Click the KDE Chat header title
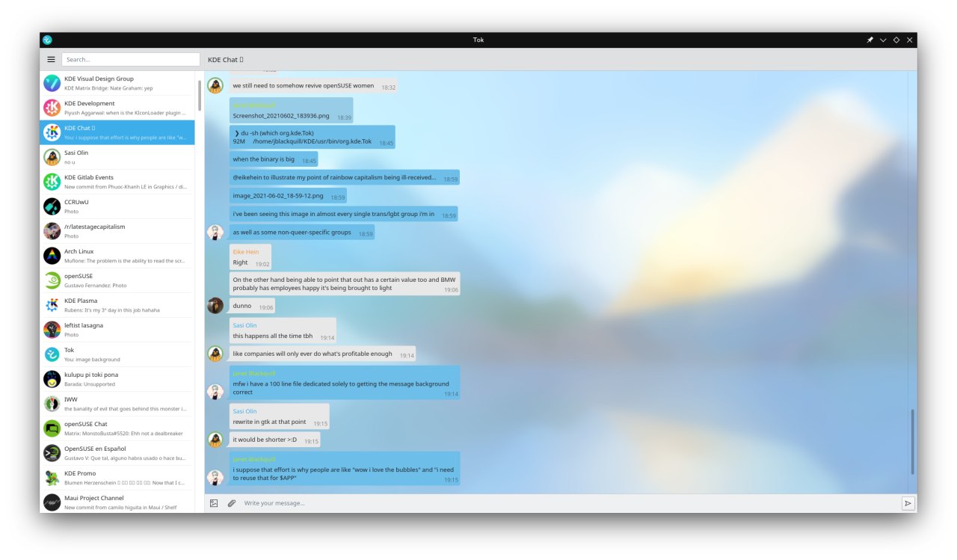957x560 pixels. (x=225, y=59)
